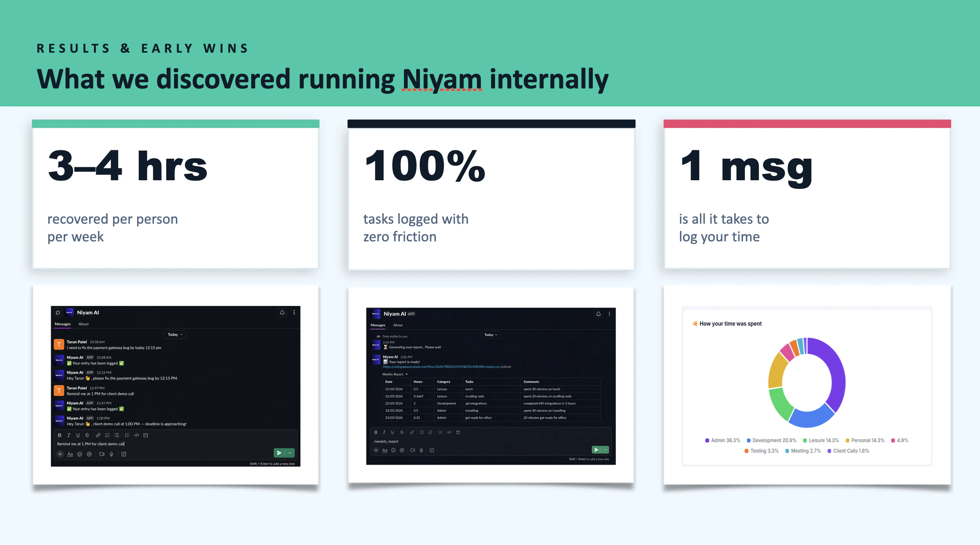980x545 pixels.
Task: Open Today date dropdown in weekly report chat
Action: [491, 335]
